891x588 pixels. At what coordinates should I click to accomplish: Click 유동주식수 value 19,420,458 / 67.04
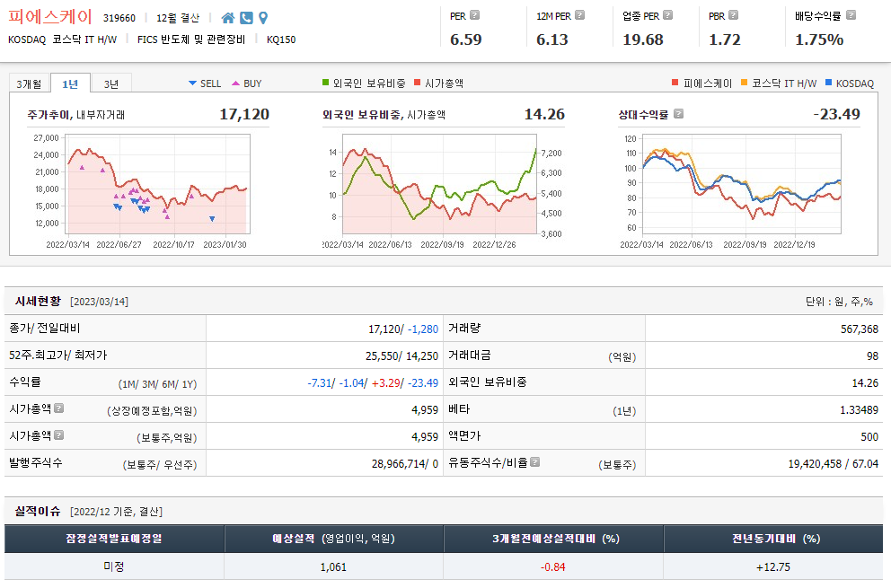833,464
